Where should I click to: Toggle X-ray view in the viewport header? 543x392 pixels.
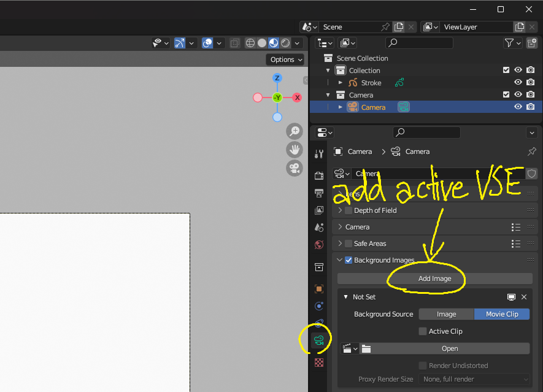coord(235,43)
